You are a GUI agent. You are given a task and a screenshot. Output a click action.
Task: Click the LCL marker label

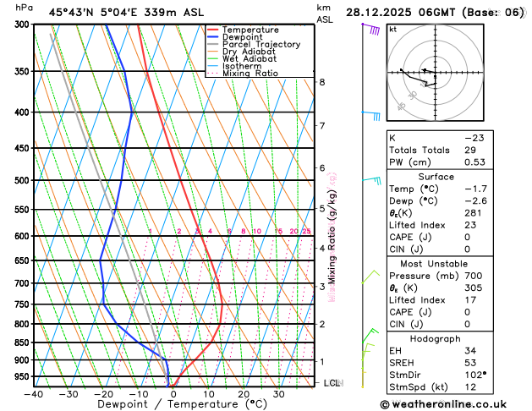[332, 383]
